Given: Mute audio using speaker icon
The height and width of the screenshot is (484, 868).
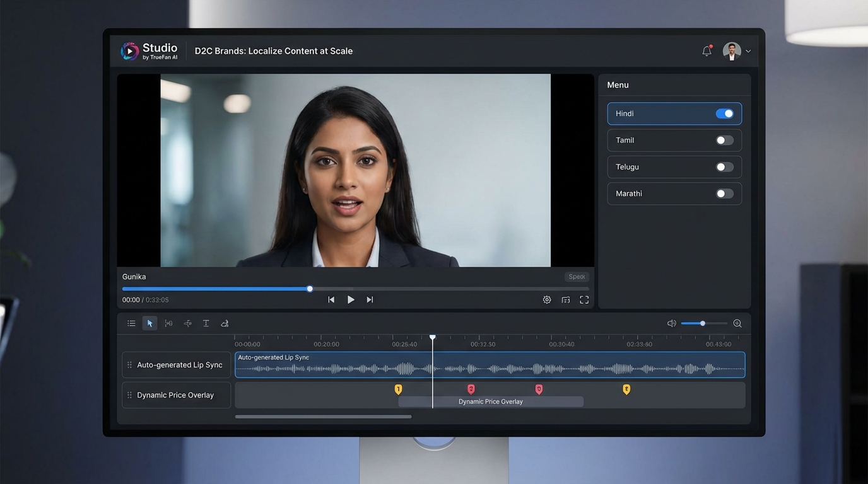Looking at the screenshot, I should (x=672, y=323).
